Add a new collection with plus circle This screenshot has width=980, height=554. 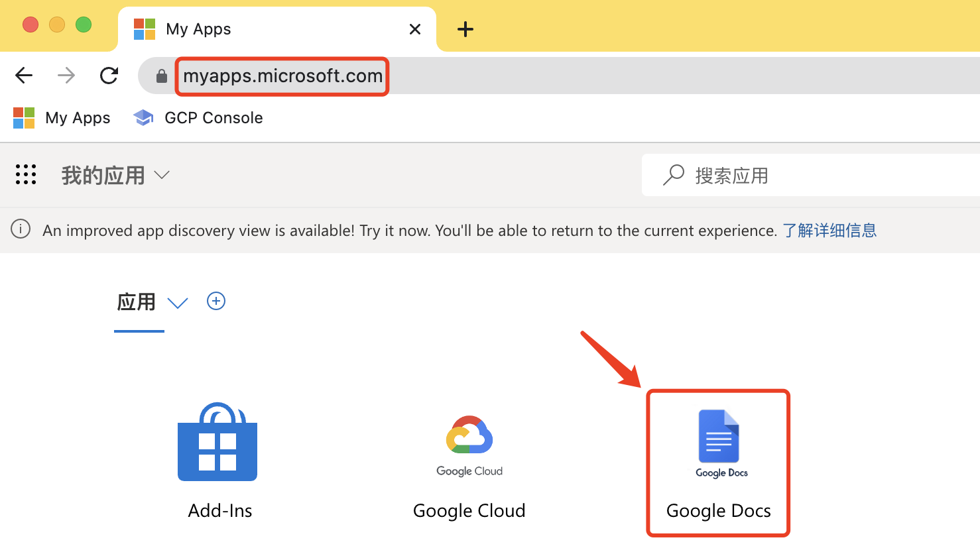(216, 302)
